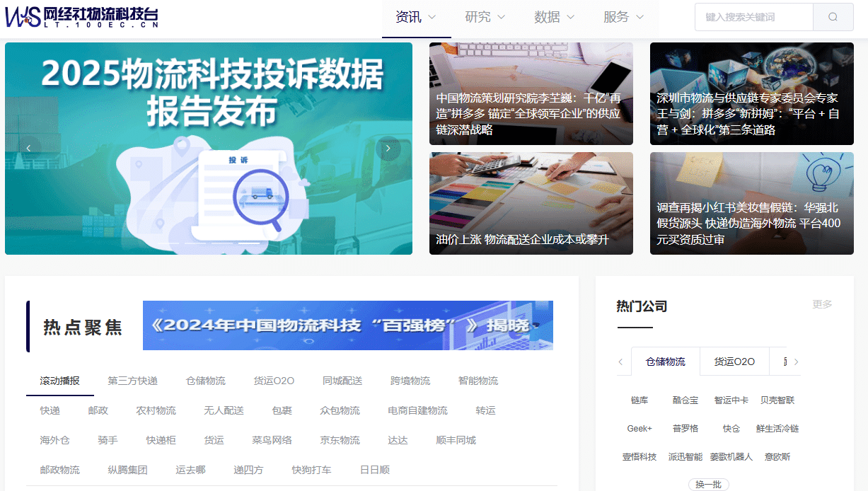The width and height of the screenshot is (868, 491).
Task: Open company 普罗格
Action: pyautogui.click(x=685, y=429)
